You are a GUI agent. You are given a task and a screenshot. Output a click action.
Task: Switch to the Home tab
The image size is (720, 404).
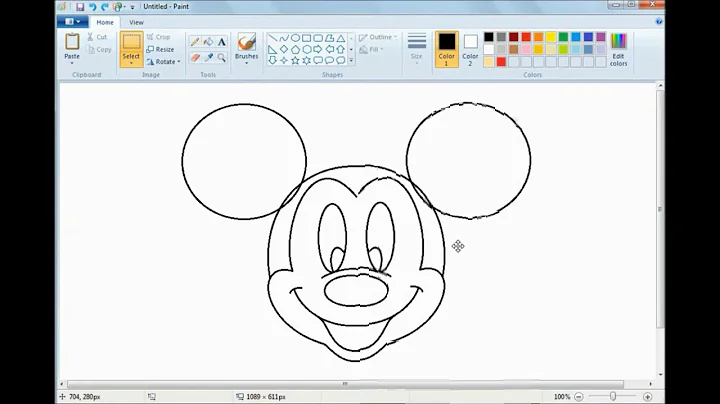105,22
